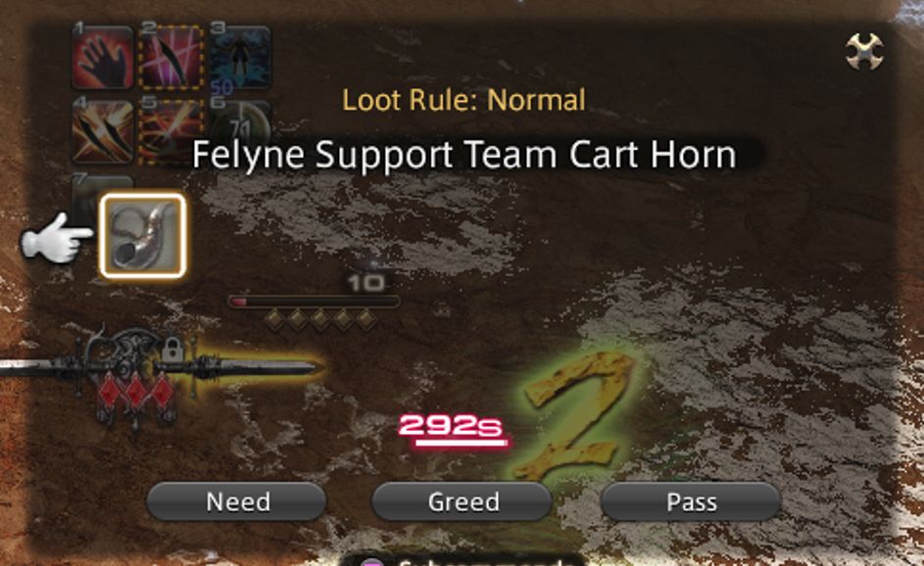The height and width of the screenshot is (566, 924).
Task: Click the 292s countdown timer
Action: pyautogui.click(x=452, y=429)
